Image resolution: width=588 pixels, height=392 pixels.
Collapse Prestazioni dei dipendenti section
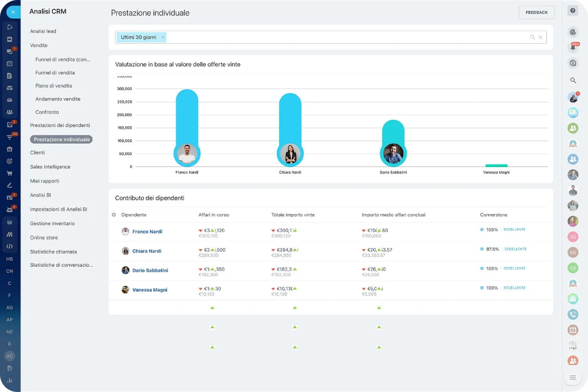coord(60,125)
